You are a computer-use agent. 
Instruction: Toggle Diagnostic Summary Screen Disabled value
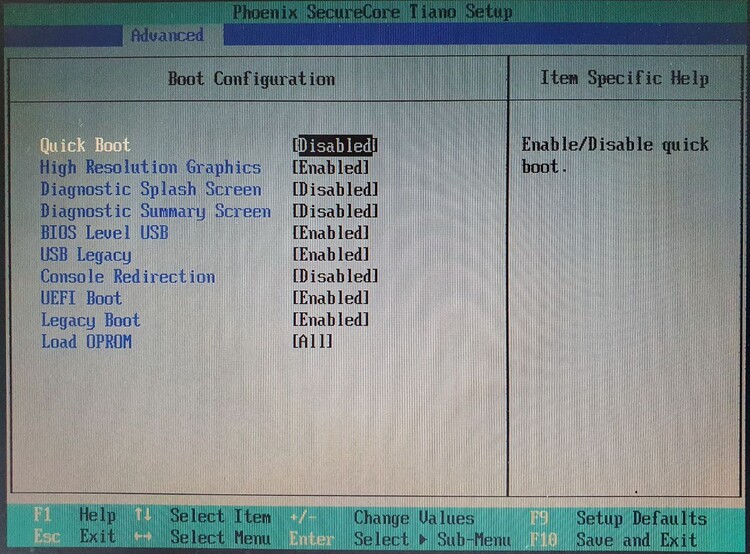[x=335, y=211]
